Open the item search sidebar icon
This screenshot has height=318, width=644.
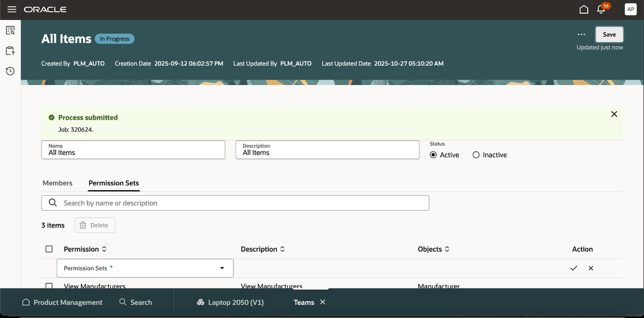point(9,30)
